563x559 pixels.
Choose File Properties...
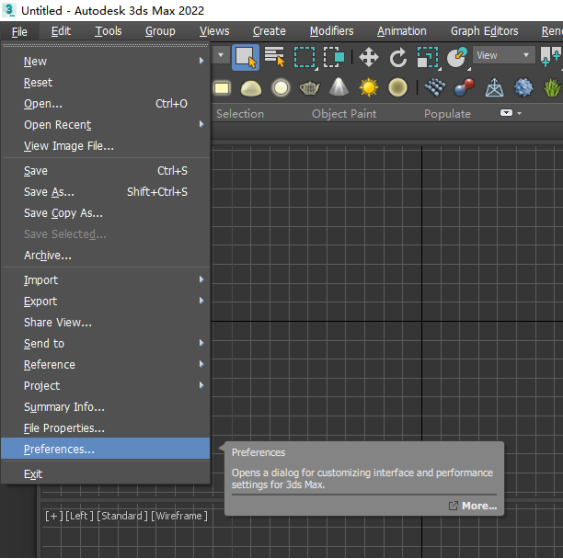pos(106,428)
